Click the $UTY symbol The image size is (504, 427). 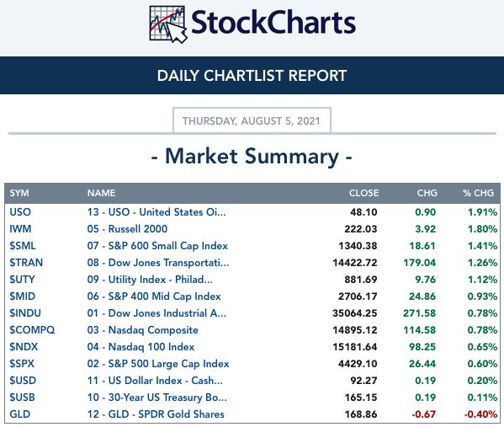22,279
